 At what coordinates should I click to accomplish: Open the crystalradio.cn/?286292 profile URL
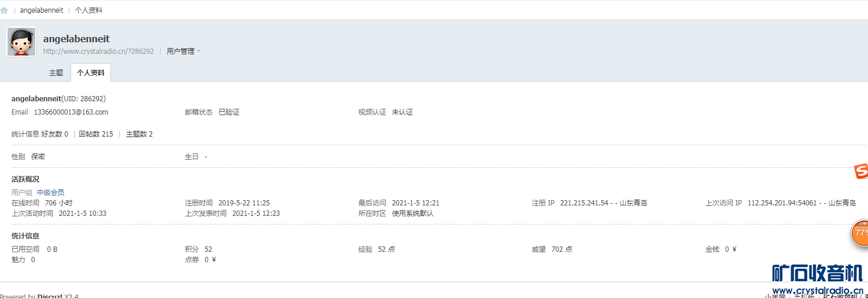98,51
